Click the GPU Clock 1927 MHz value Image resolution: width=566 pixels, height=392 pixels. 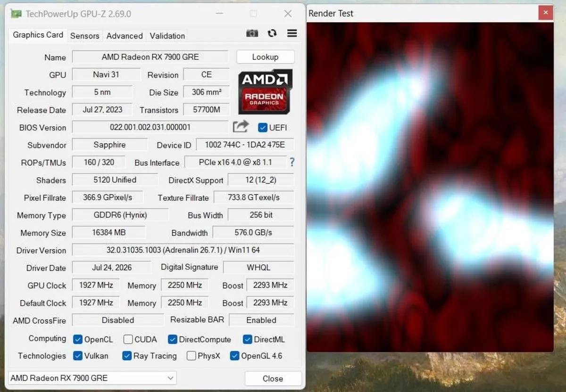96,285
